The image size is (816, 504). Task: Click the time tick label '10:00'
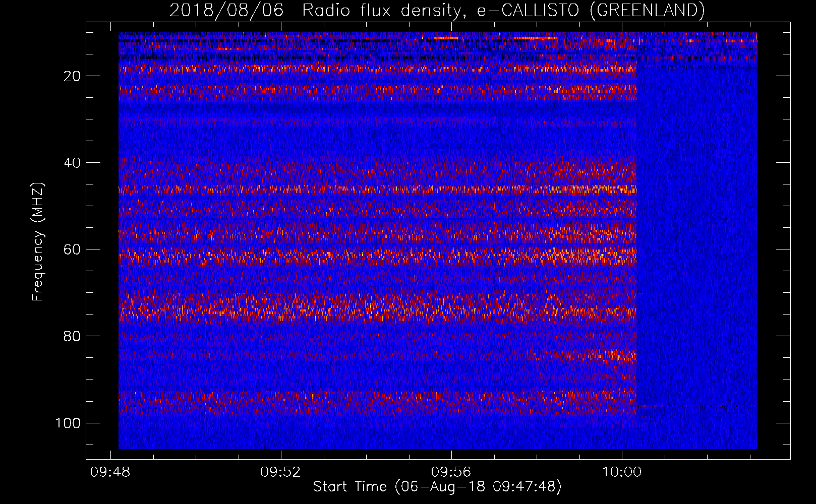coord(621,472)
